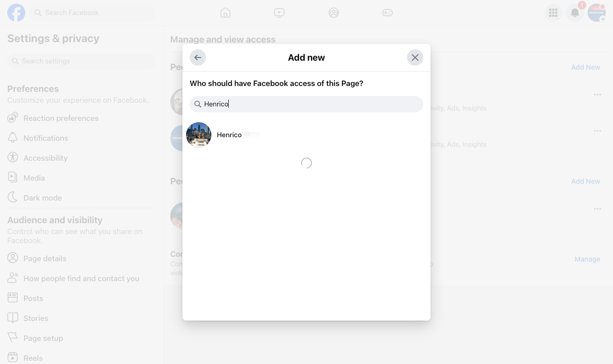Click the Stories book icon
Image resolution: width=613 pixels, height=364 pixels.
[x=13, y=318]
